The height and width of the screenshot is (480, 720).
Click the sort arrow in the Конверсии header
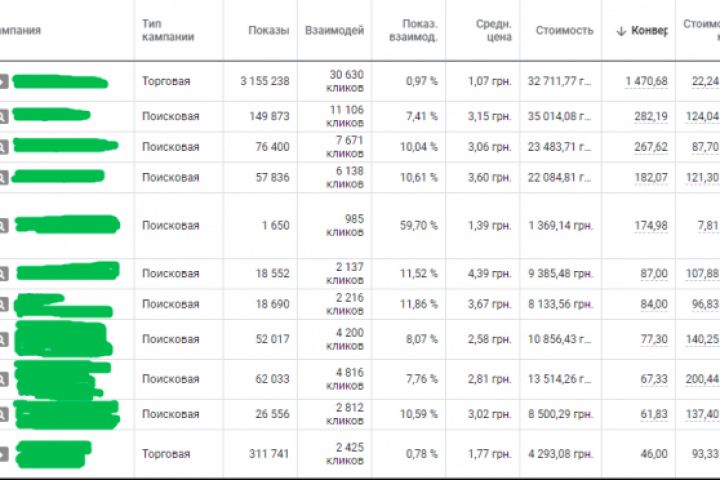point(622,31)
